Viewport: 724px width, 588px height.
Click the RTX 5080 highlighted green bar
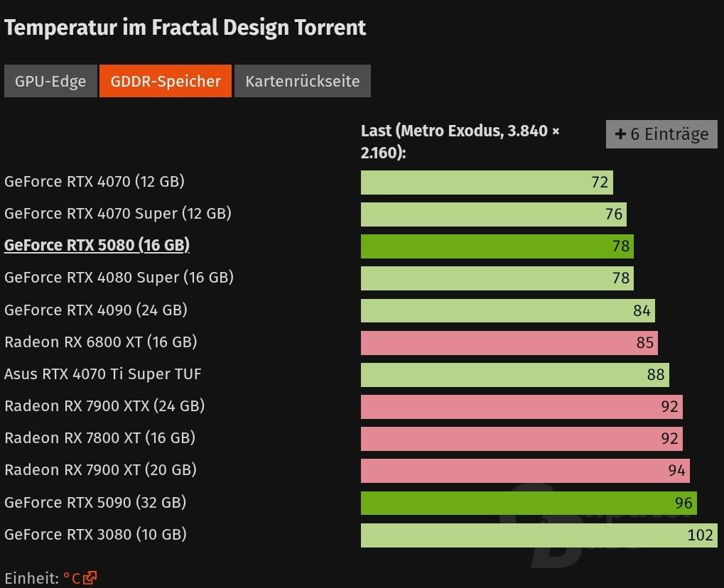click(x=497, y=246)
